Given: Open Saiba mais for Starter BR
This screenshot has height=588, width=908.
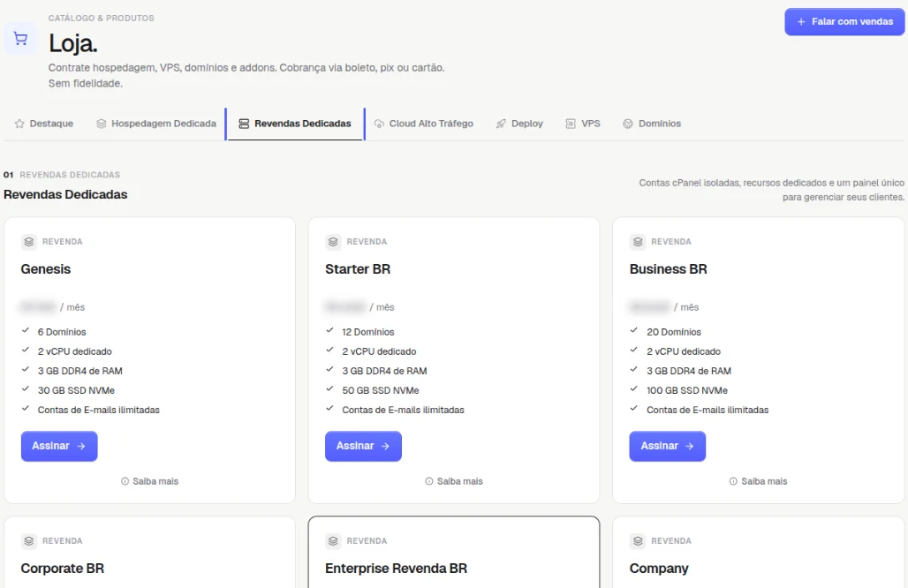Looking at the screenshot, I should point(454,481).
